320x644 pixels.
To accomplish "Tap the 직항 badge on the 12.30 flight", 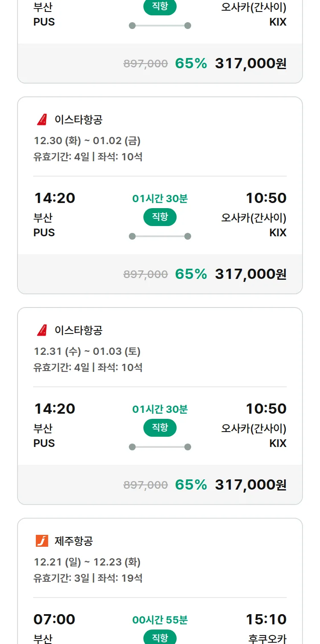I will [x=160, y=217].
